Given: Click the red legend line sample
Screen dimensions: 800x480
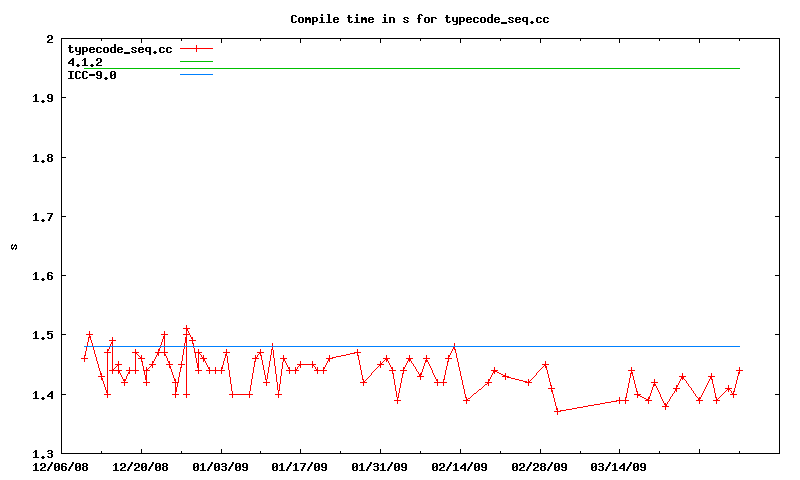Looking at the screenshot, I should pyautogui.click(x=197, y=49).
